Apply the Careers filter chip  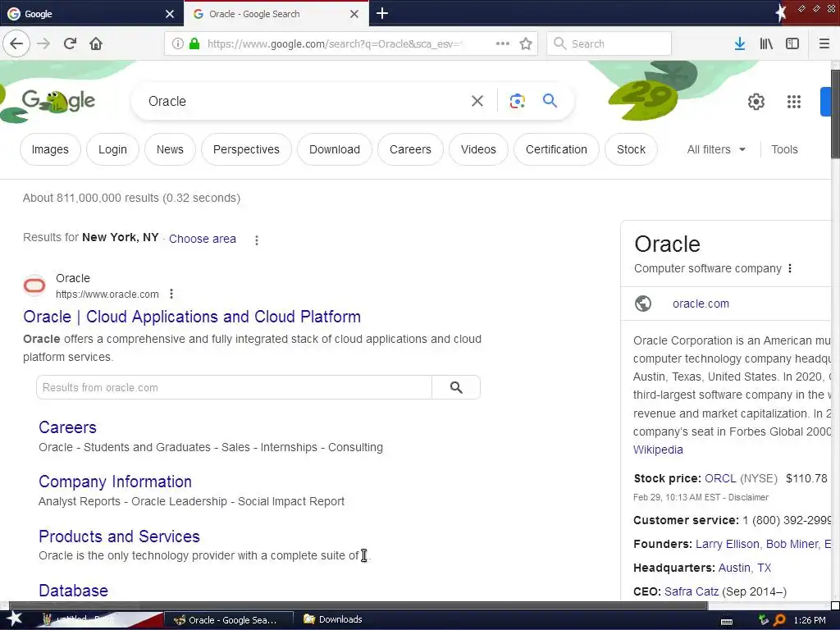[x=410, y=149]
